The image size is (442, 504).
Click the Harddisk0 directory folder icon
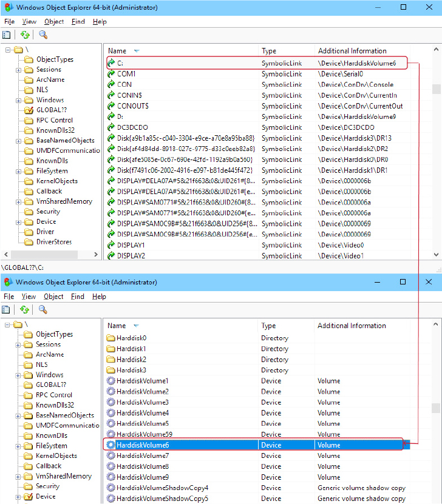[x=110, y=338]
